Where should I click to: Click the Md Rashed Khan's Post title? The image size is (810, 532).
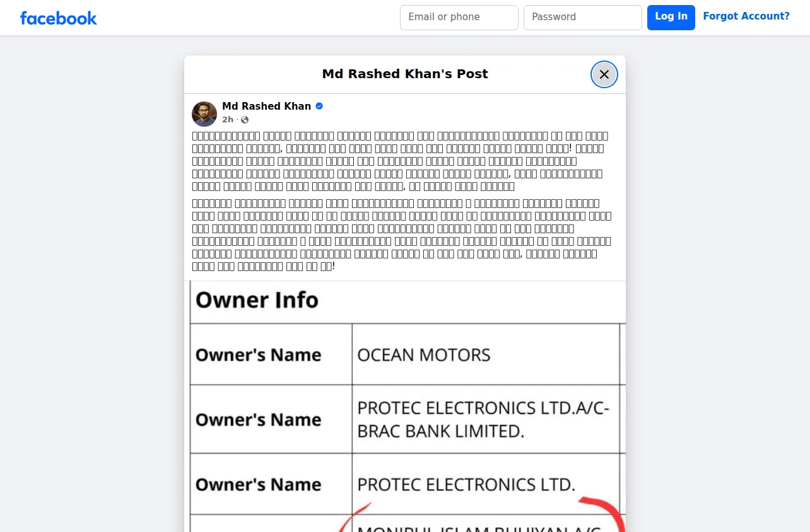coord(405,74)
